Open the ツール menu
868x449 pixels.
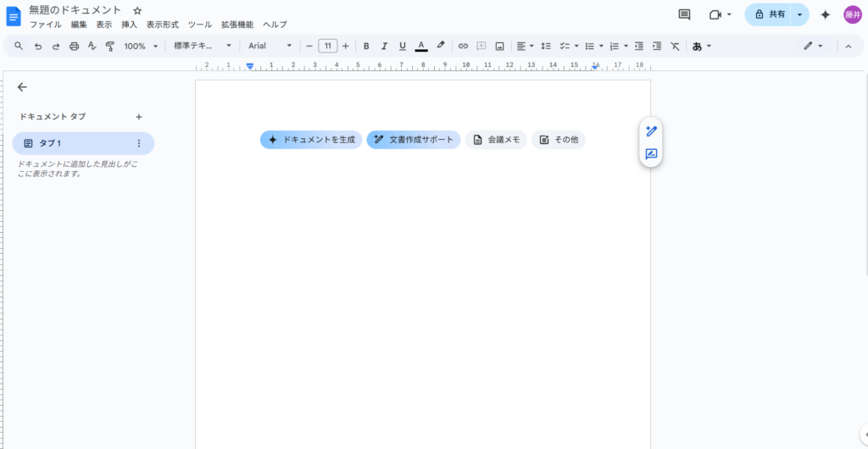pos(200,25)
